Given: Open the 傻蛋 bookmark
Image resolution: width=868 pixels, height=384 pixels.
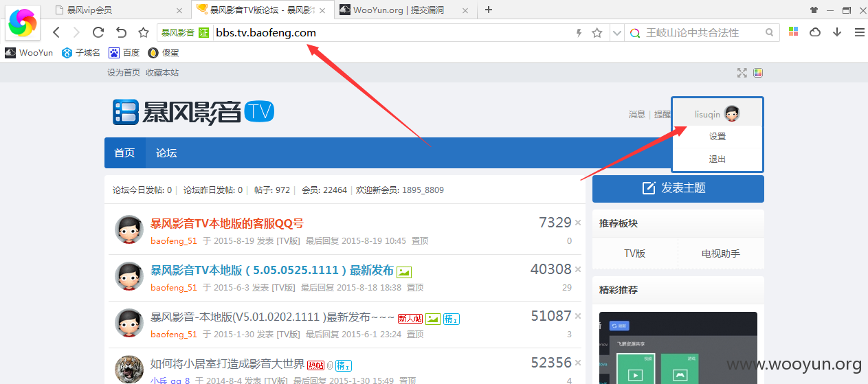Looking at the screenshot, I should click(163, 53).
